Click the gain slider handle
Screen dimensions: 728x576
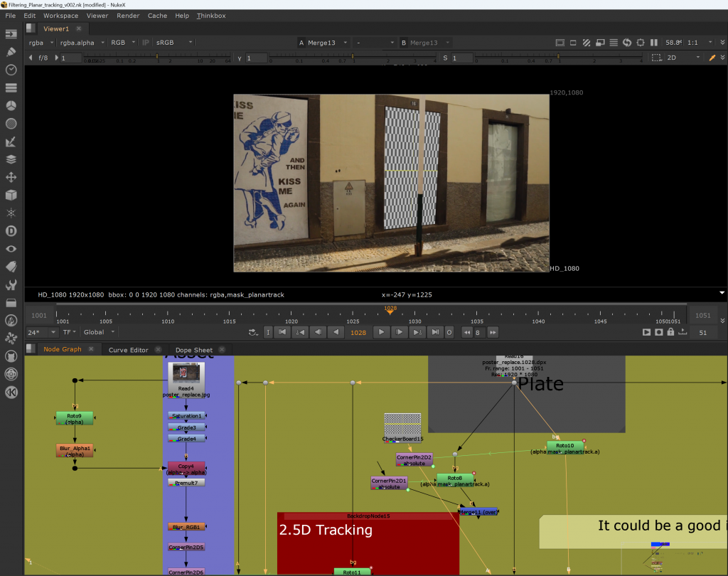(157, 56)
